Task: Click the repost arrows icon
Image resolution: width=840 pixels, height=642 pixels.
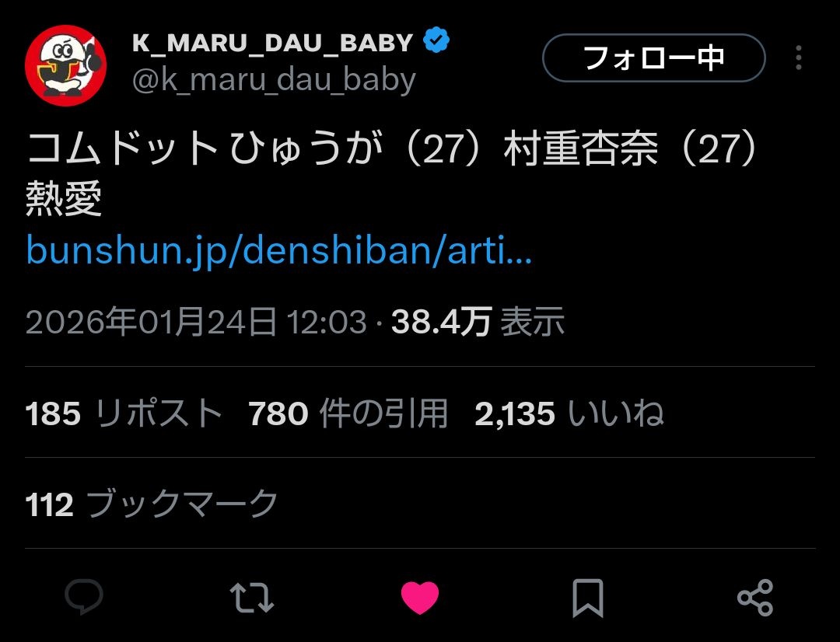Action: 252,597
